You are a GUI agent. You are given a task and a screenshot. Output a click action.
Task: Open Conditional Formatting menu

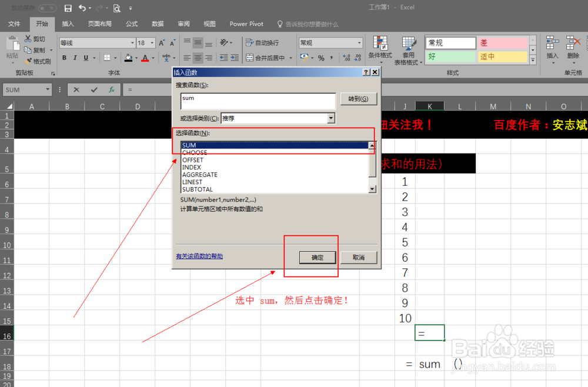coord(380,49)
